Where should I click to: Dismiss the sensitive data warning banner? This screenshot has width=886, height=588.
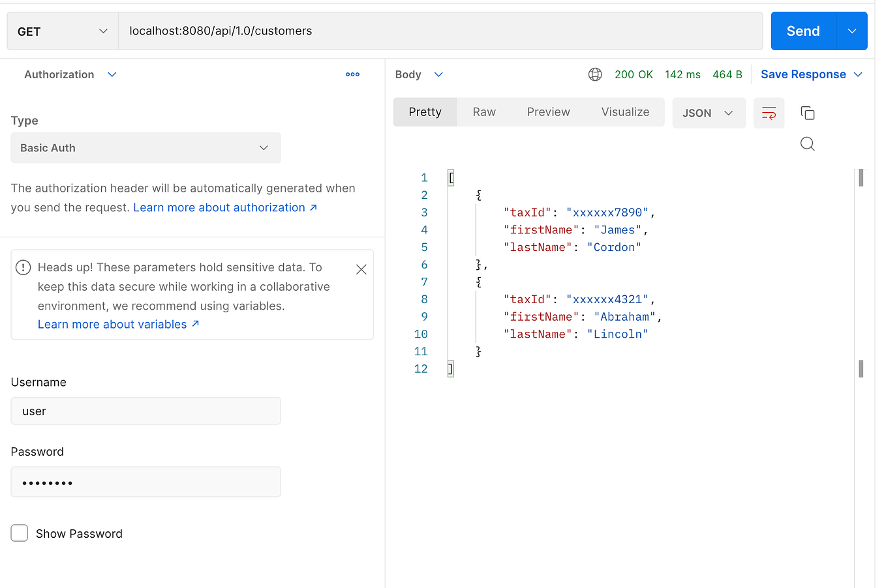coord(361,269)
